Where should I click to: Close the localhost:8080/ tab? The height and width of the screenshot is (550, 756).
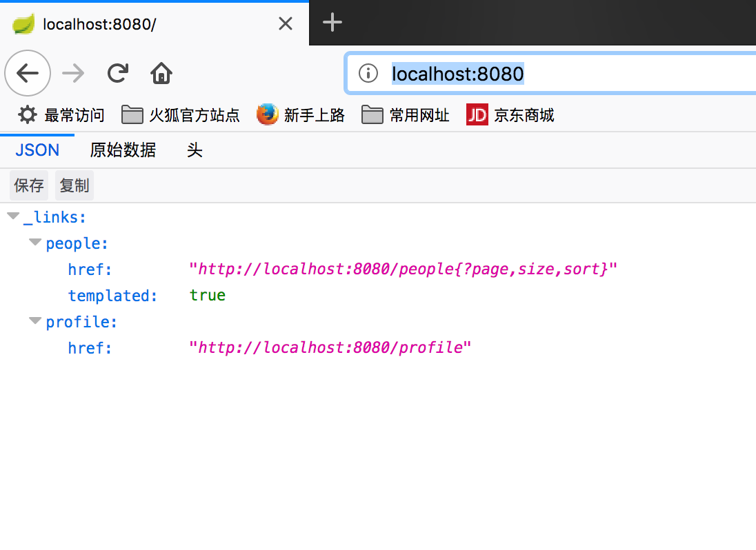pos(286,23)
